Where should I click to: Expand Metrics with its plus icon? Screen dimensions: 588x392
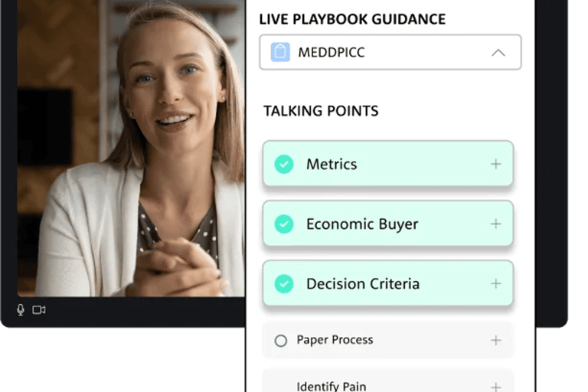[496, 164]
